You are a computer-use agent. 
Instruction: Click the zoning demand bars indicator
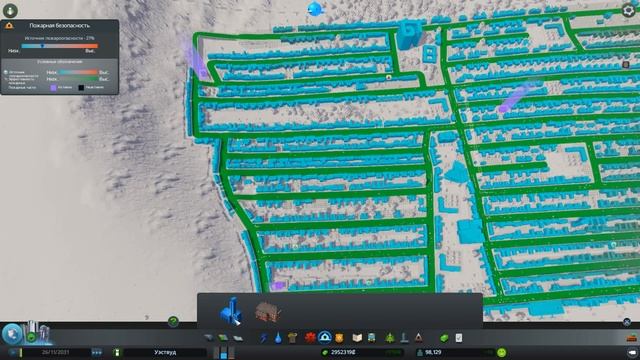click(x=224, y=353)
